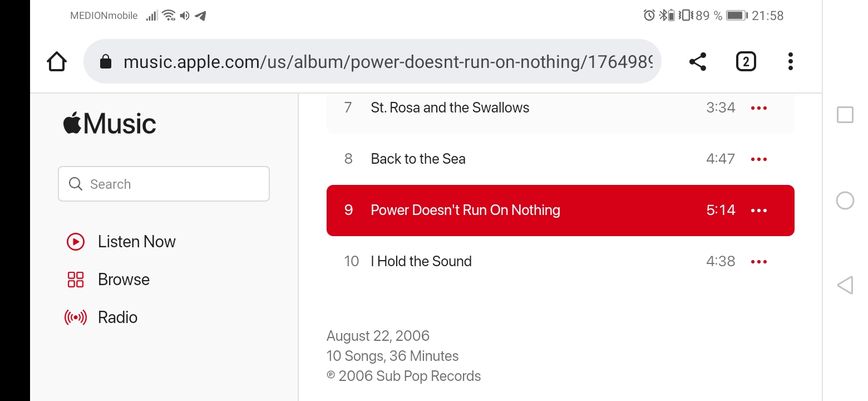Go to the Browse section
This screenshot has height=401, width=868.
pos(124,280)
